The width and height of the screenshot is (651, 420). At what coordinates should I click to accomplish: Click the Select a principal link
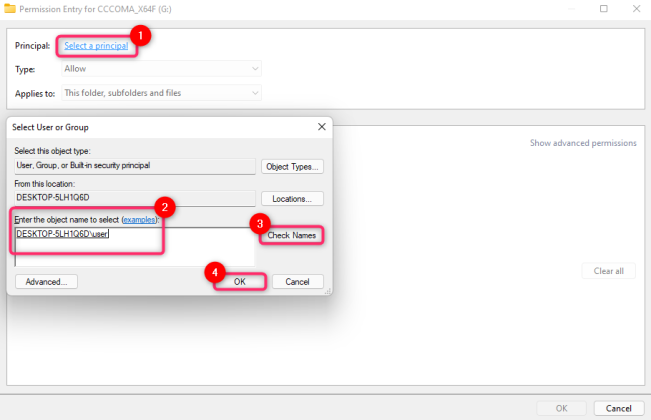tap(96, 46)
